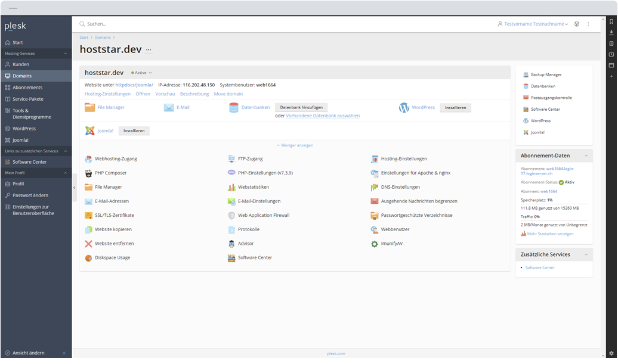618x364 pixels.
Task: Open the kebab menu in top bar
Action: pyautogui.click(x=588, y=24)
